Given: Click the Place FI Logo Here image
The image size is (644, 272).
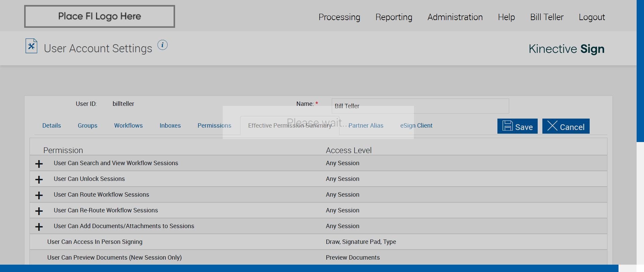Looking at the screenshot, I should pyautogui.click(x=100, y=16).
